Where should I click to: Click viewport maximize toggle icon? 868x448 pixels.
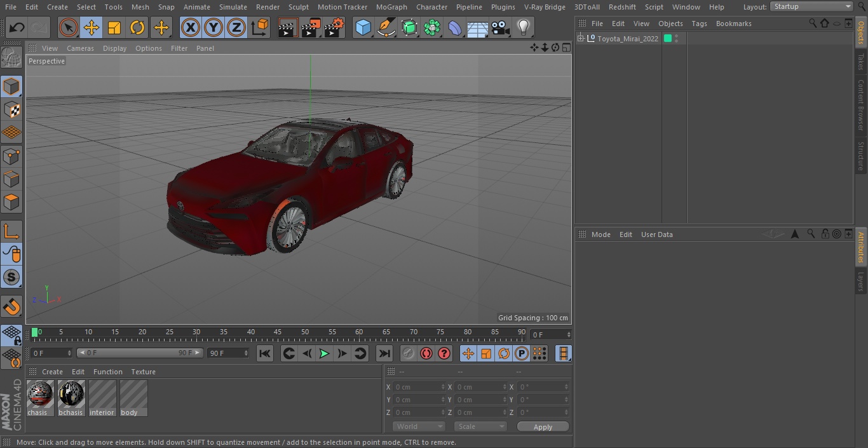[x=566, y=48]
